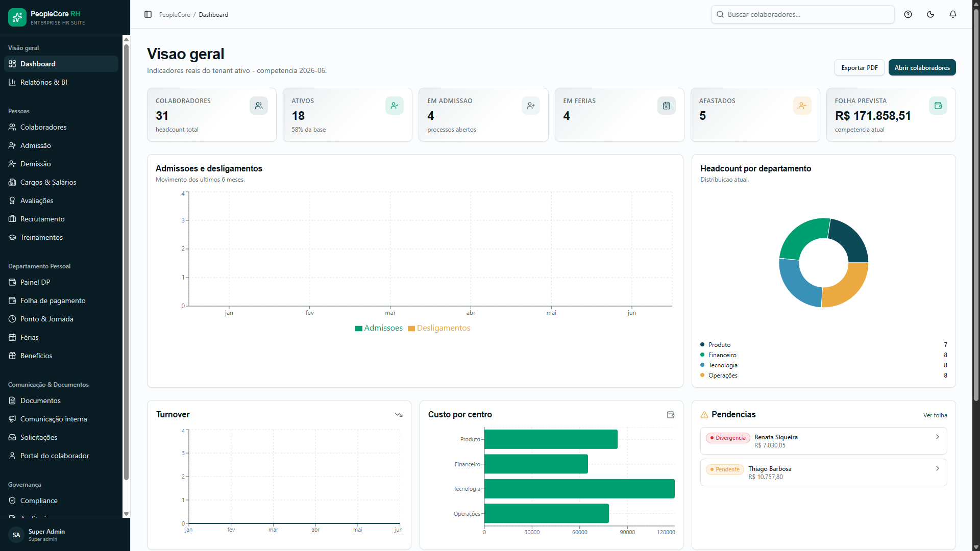This screenshot has width=980, height=551.
Task: Click the Colaboradores headcount card
Action: tap(212, 115)
